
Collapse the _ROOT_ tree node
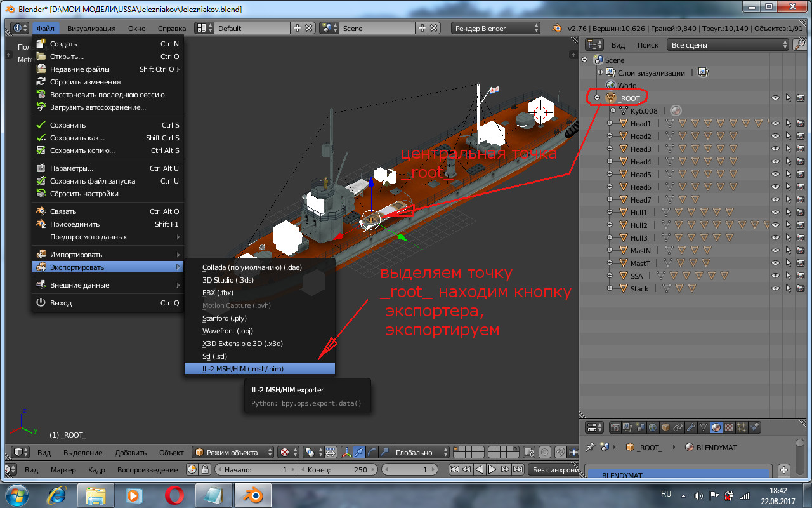597,98
